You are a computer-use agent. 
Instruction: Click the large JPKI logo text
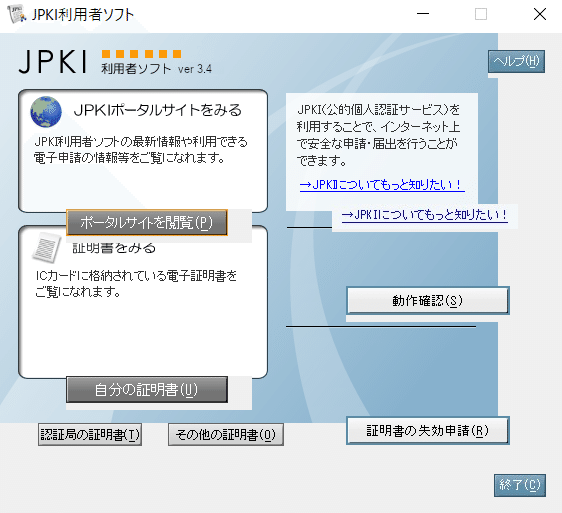53,62
